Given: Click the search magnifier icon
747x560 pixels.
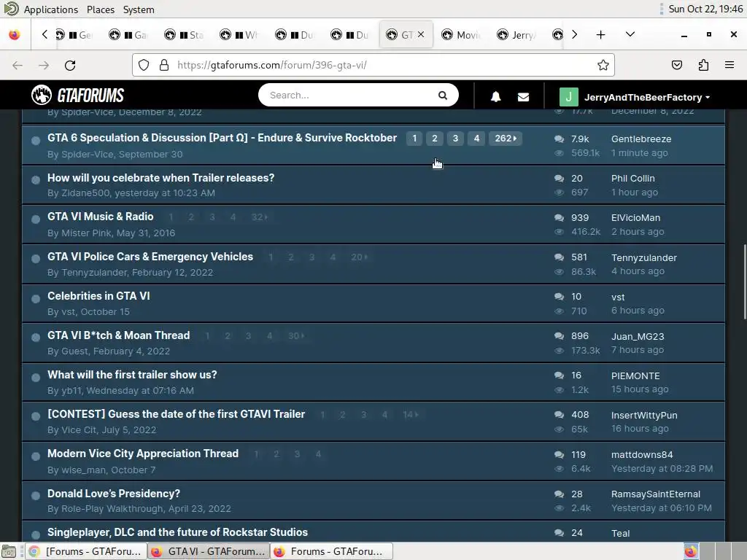Looking at the screenshot, I should tap(443, 96).
